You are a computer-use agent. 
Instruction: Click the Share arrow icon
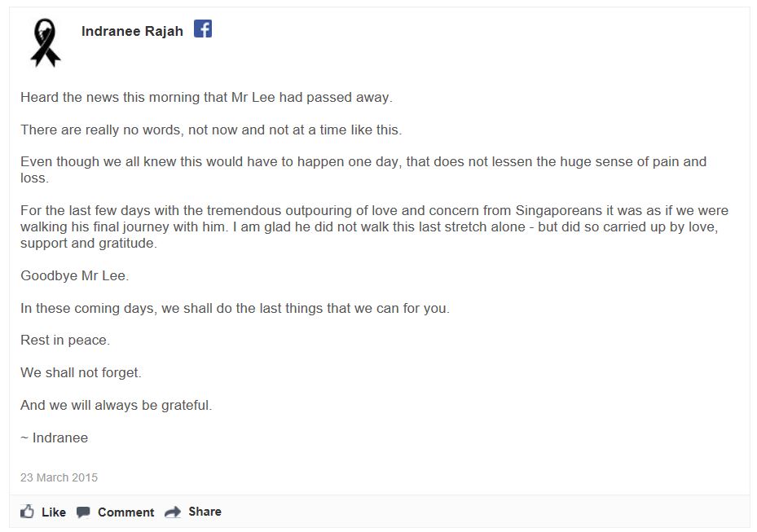click(x=173, y=512)
